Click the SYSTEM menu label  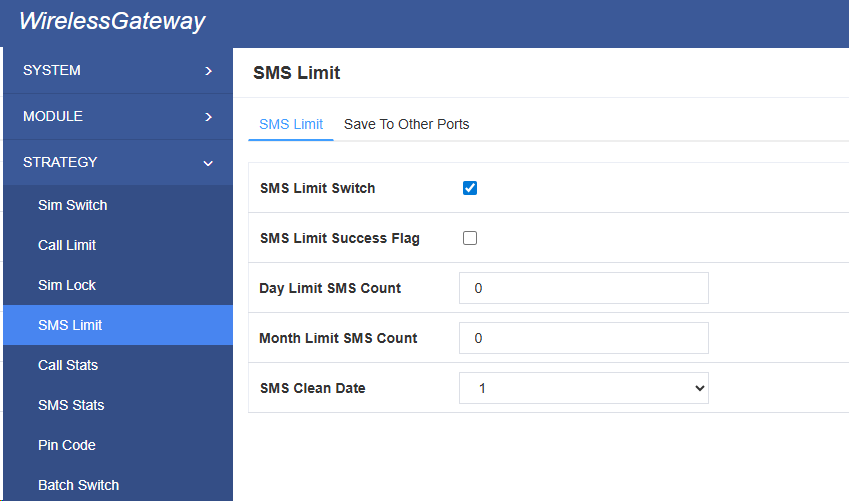(52, 71)
